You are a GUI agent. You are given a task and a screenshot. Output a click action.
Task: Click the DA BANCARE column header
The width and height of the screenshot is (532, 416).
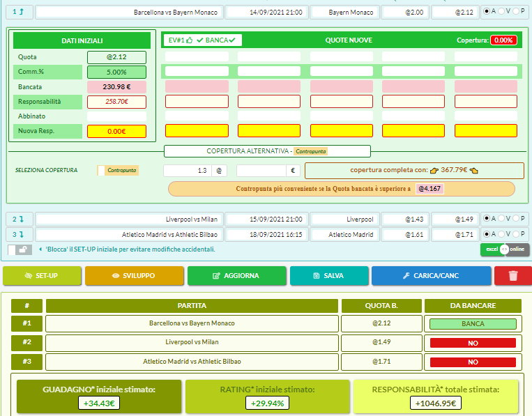click(x=473, y=306)
